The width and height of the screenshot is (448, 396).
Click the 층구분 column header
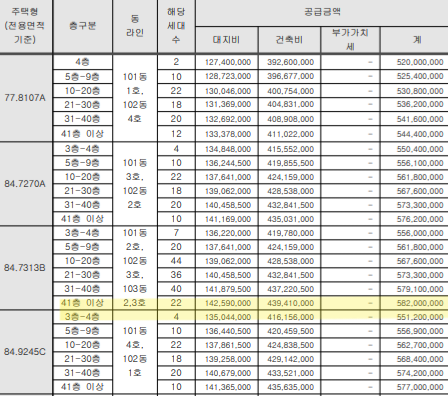pyautogui.click(x=82, y=26)
